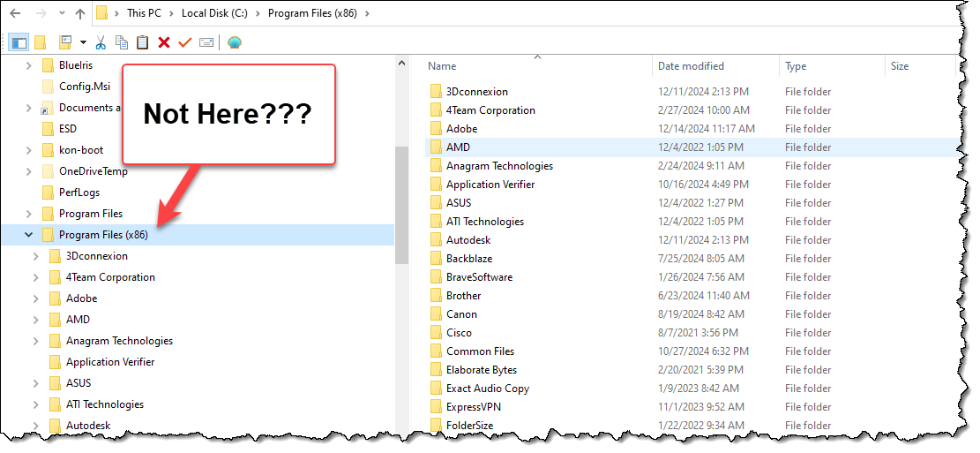Click the Up one level arrow
The height and width of the screenshot is (453, 980).
coord(80,13)
